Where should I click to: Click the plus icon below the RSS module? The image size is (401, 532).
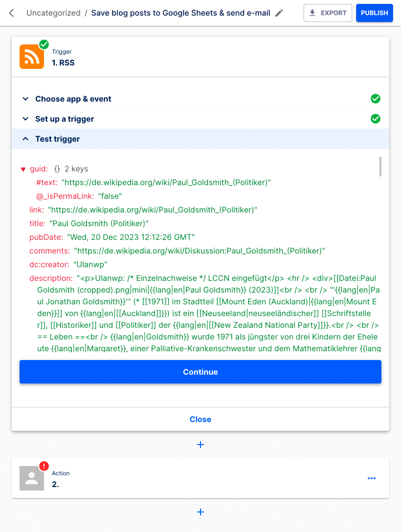coord(200,445)
